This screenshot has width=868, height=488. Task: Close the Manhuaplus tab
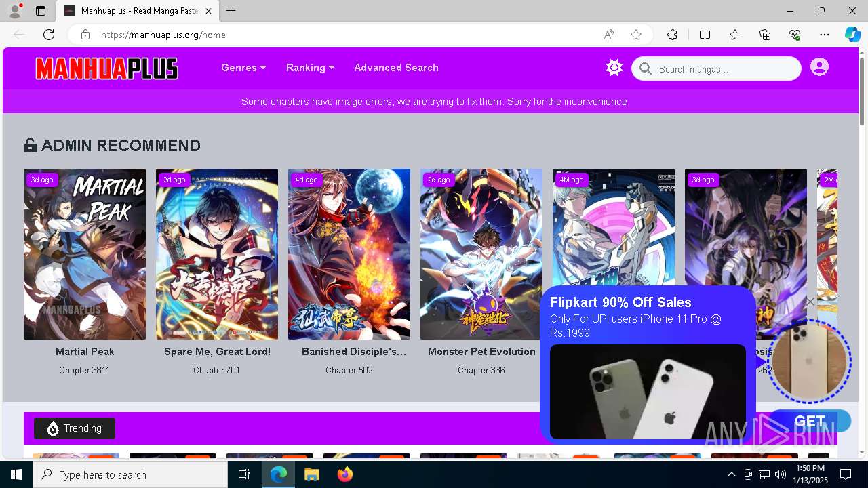pos(209,11)
